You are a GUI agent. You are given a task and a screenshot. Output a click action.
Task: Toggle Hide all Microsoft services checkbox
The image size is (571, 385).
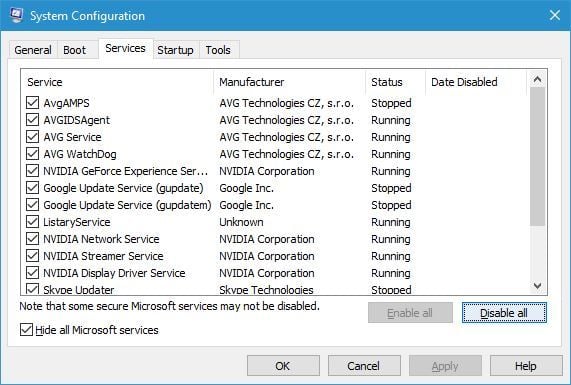(x=26, y=330)
